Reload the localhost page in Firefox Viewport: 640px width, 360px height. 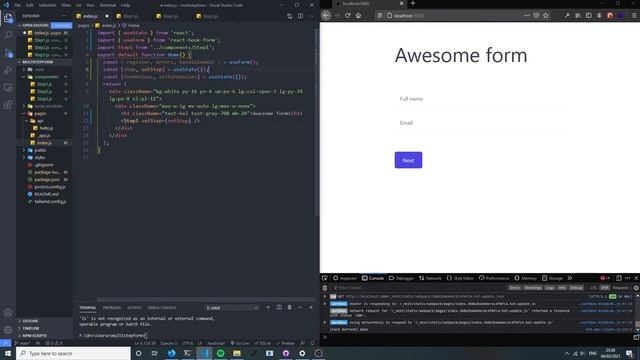348,16
